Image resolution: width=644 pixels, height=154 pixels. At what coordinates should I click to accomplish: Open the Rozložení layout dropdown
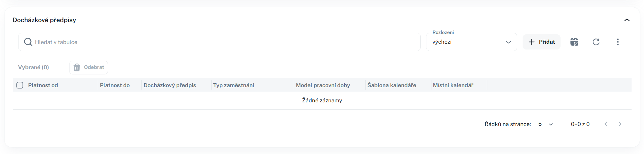point(471,42)
